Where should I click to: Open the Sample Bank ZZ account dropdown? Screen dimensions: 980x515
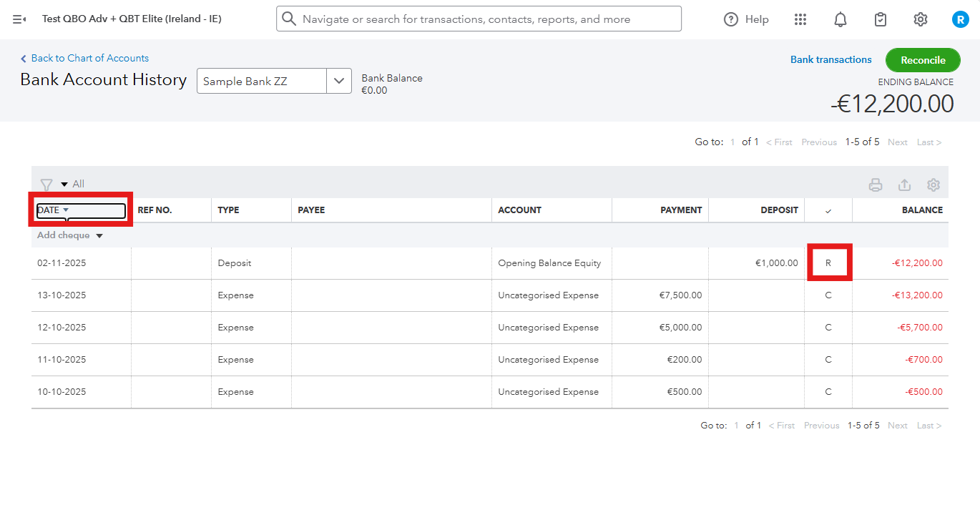(x=339, y=81)
